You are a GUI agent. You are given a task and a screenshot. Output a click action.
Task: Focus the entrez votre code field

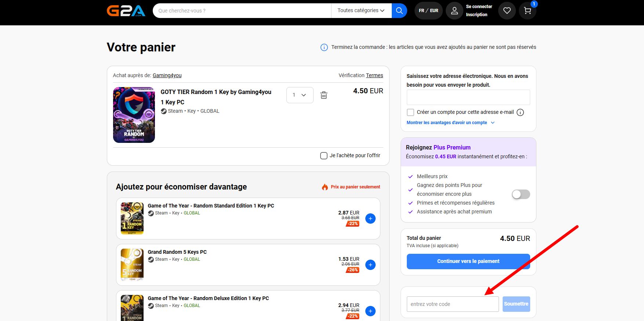click(x=453, y=304)
